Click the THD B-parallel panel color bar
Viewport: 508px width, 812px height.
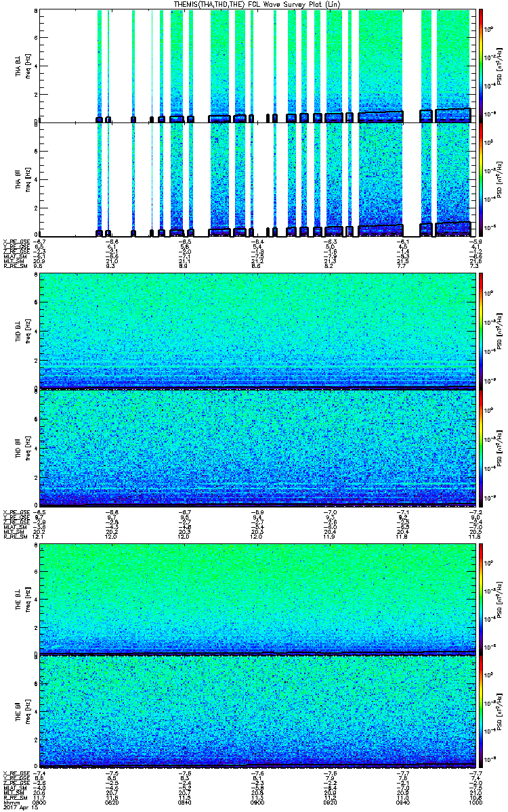481,447
